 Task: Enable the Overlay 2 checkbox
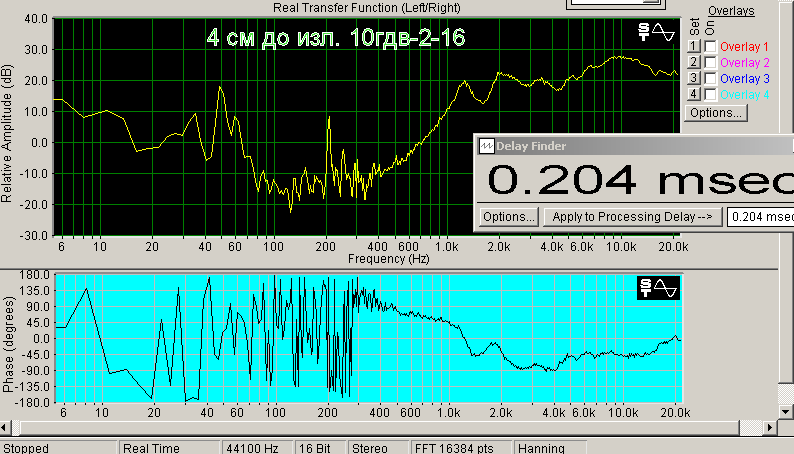pyautogui.click(x=710, y=63)
